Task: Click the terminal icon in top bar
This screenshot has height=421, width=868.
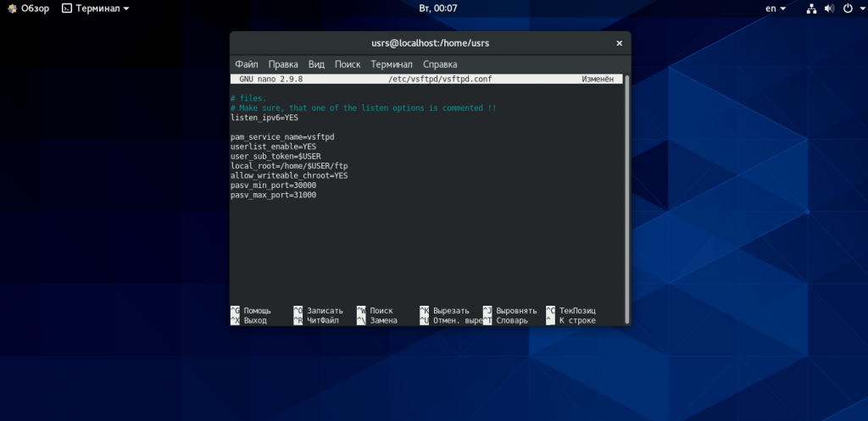Action: pos(67,8)
